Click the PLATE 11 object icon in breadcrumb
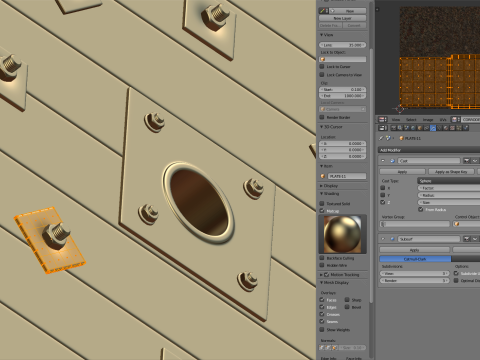 (x=401, y=138)
